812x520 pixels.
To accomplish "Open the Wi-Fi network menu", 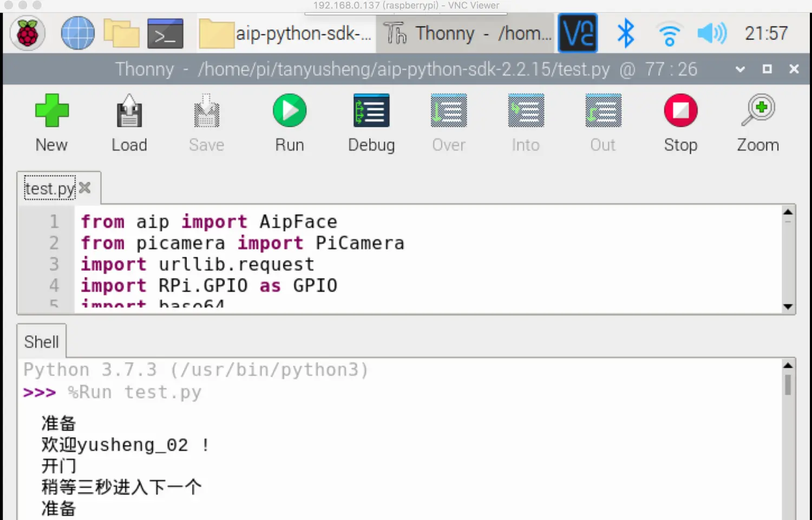I will click(x=670, y=34).
